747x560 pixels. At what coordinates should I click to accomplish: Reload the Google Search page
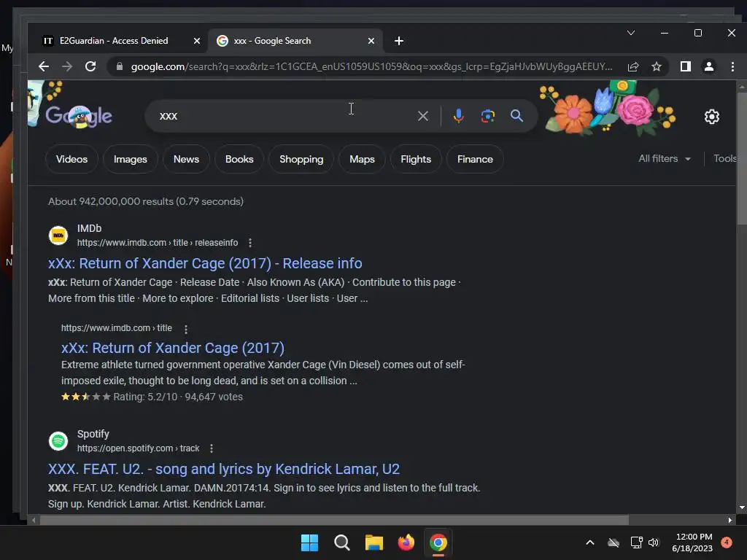[90, 66]
